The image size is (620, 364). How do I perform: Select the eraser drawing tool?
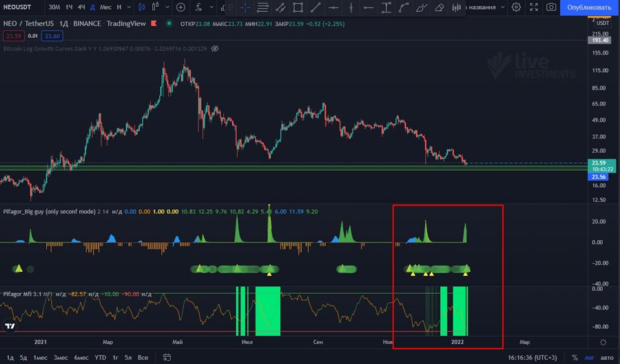click(440, 8)
